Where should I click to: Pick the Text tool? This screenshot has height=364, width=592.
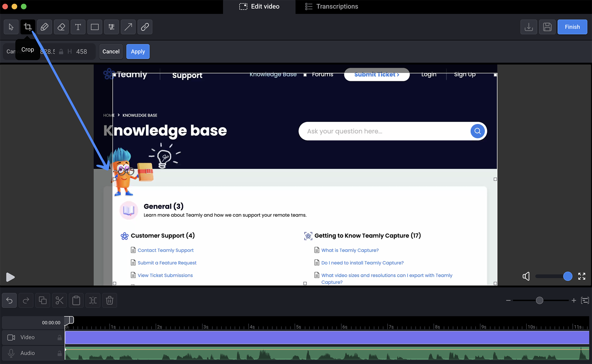click(78, 27)
